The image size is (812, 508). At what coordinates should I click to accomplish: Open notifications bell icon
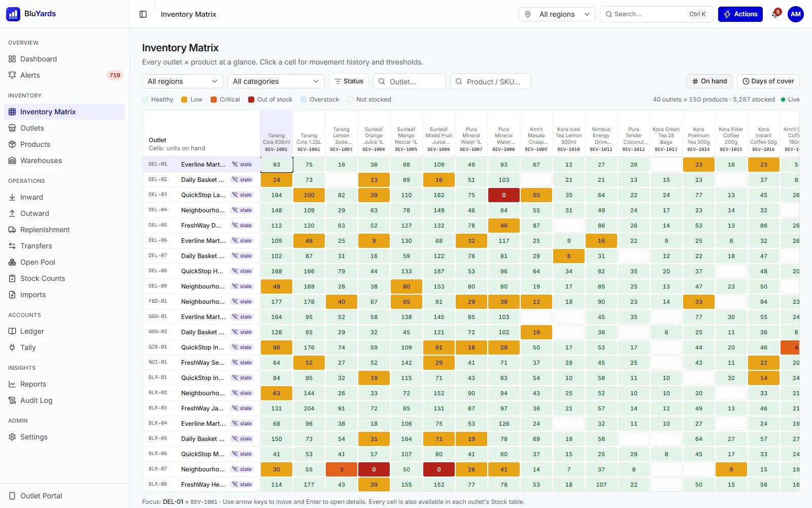point(775,14)
